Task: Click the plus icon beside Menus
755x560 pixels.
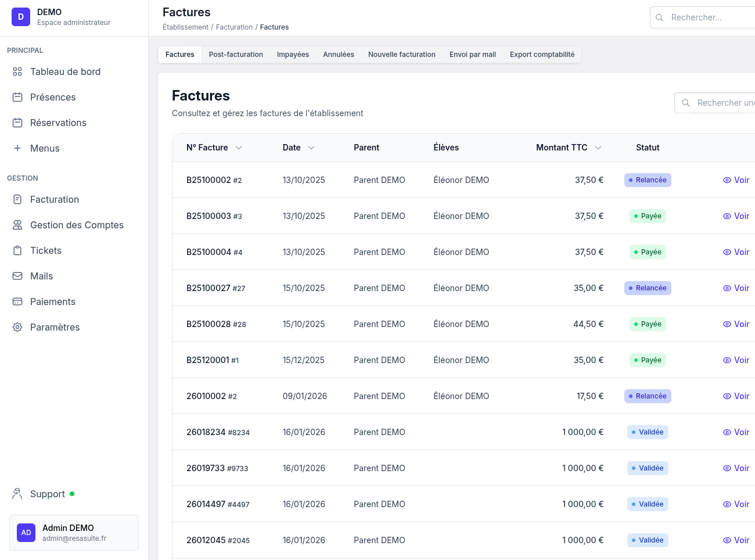Action: pos(17,148)
